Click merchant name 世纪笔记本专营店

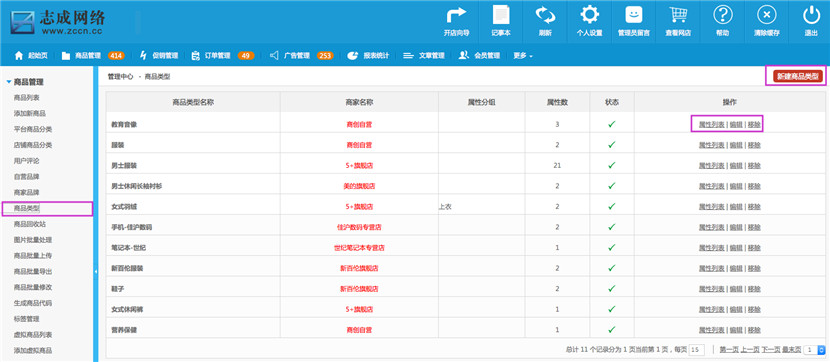point(359,248)
